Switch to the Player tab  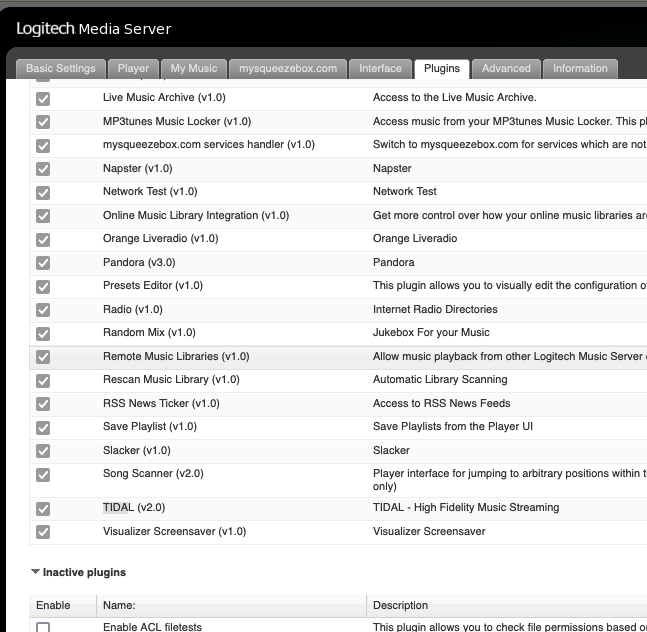click(133, 68)
